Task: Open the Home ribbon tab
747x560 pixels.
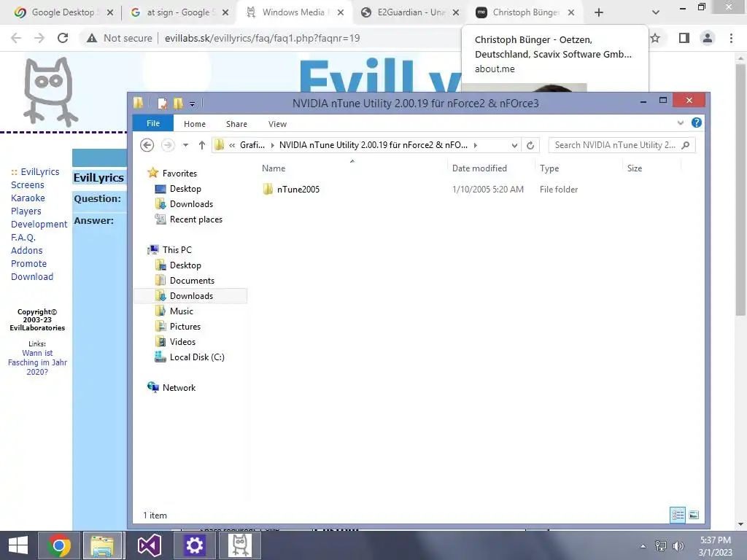Action: (195, 124)
